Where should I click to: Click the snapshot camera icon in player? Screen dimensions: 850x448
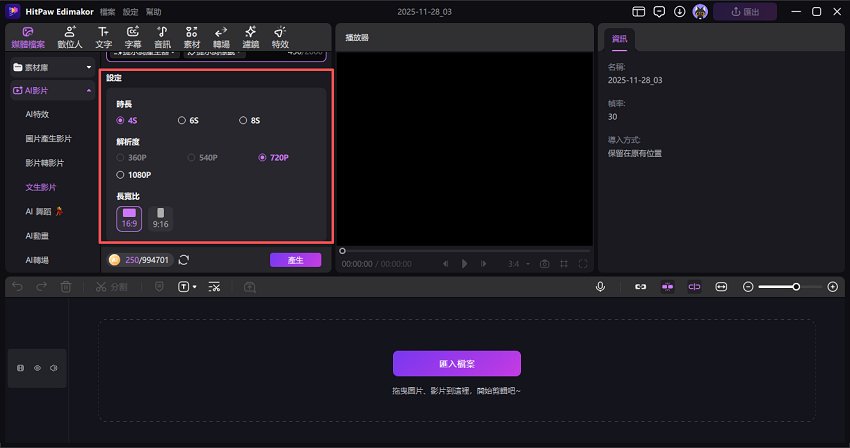(544, 264)
